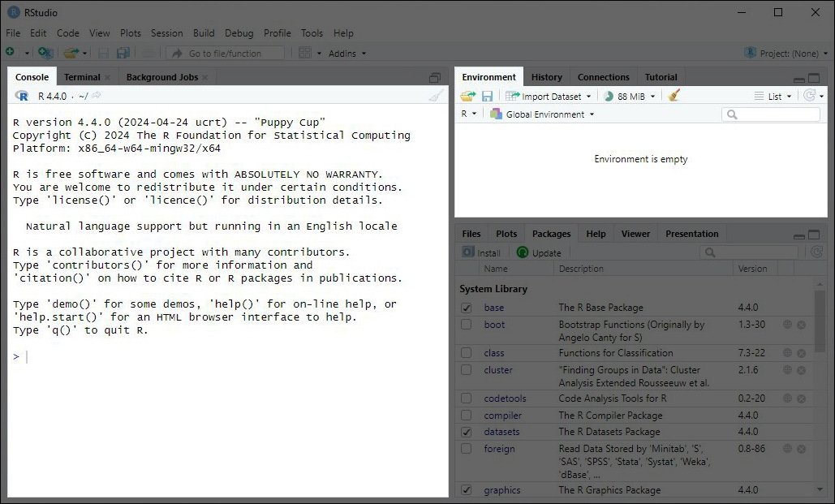The height and width of the screenshot is (504, 835).
Task: Click the Install packages button
Action: [481, 252]
